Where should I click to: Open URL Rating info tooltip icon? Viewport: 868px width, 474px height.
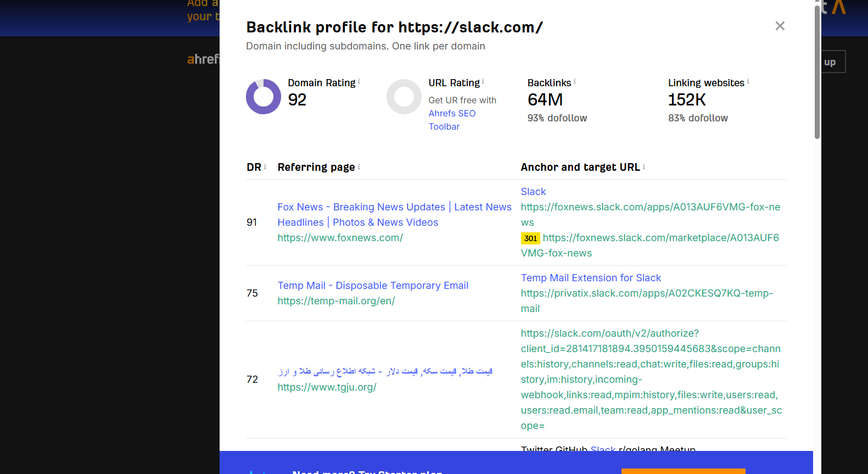coord(483,81)
